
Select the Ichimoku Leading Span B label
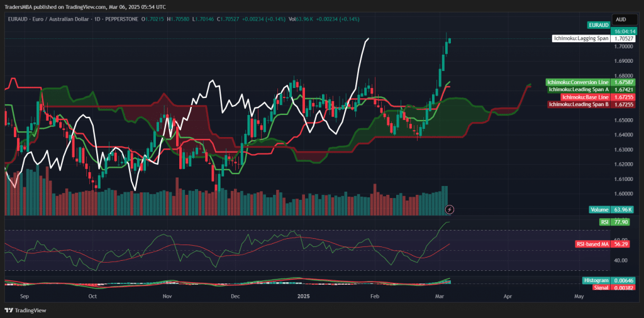pos(578,104)
